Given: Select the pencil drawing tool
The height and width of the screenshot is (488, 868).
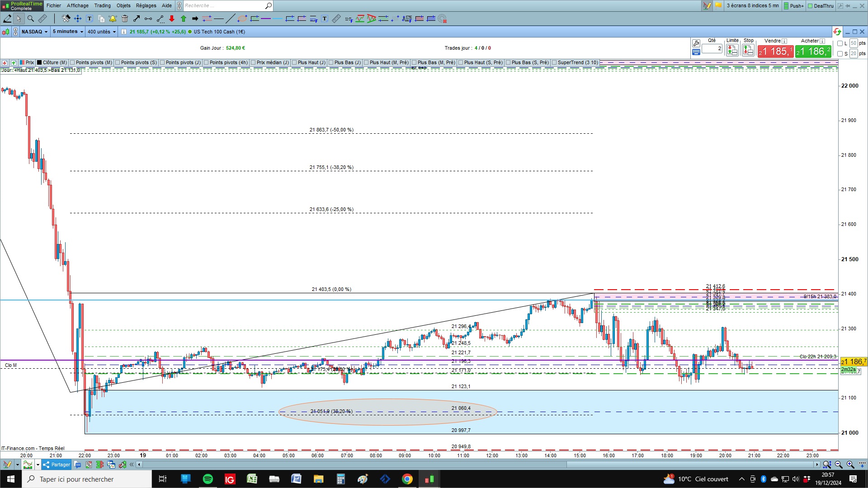Looking at the screenshot, I should (x=7, y=19).
